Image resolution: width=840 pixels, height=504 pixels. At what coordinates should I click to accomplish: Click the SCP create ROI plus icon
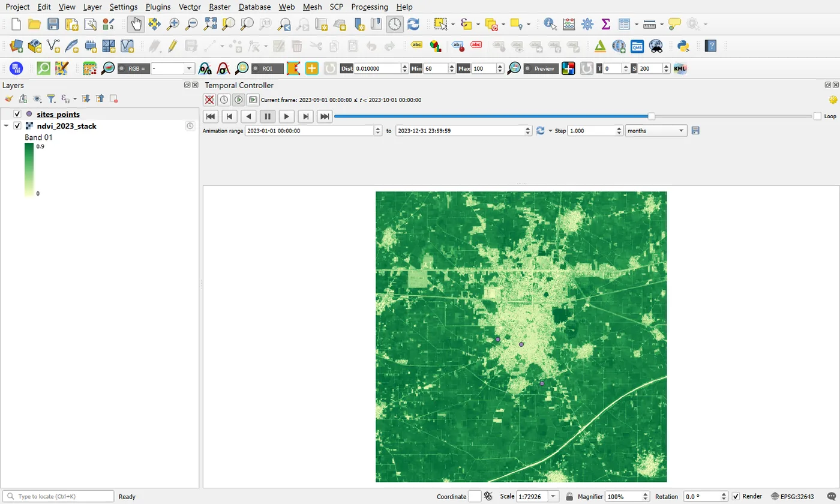(x=311, y=68)
